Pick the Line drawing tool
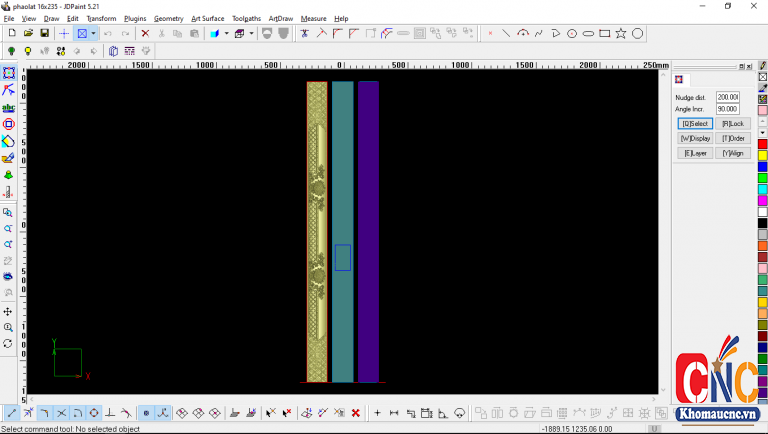This screenshot has height=434, width=768. tap(506, 33)
